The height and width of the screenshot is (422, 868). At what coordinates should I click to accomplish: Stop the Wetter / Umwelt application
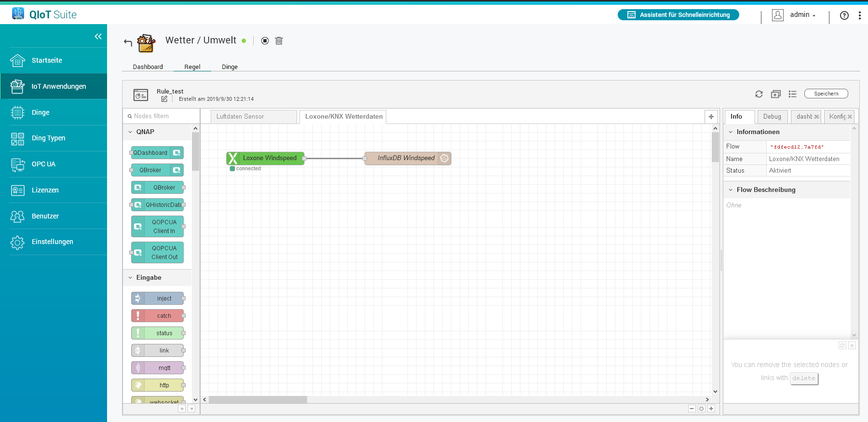pos(265,41)
